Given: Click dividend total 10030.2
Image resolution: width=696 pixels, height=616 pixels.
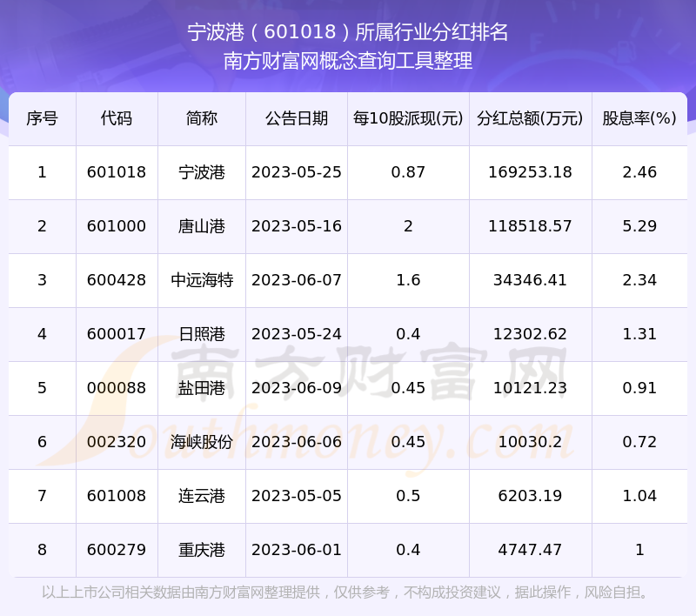Looking at the screenshot, I should (530, 442).
